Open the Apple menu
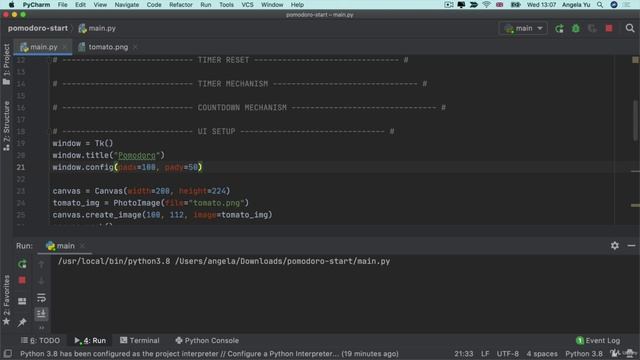This screenshot has width=640, height=360. point(11,5)
